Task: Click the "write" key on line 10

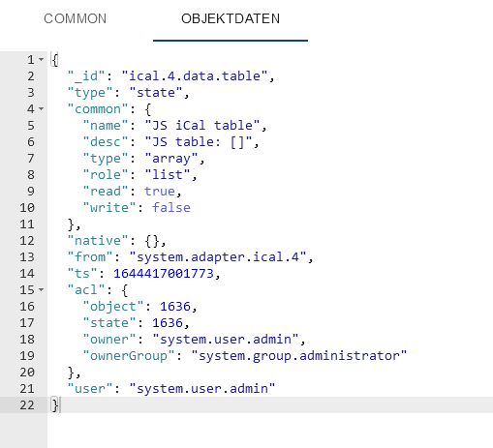Action: [x=109, y=208]
